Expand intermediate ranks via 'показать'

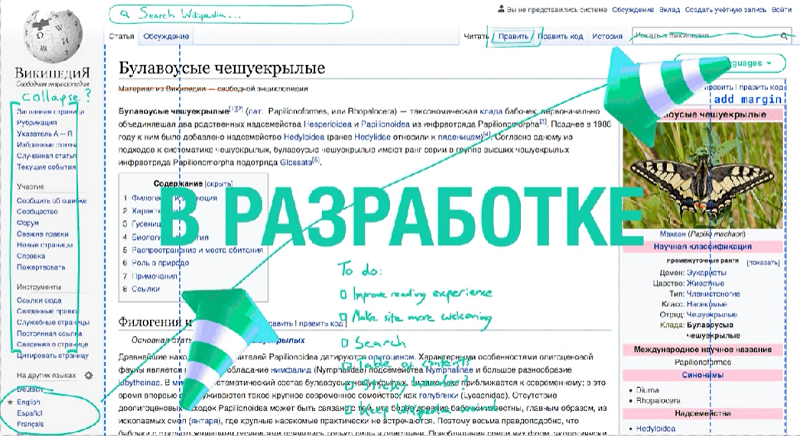point(762,262)
